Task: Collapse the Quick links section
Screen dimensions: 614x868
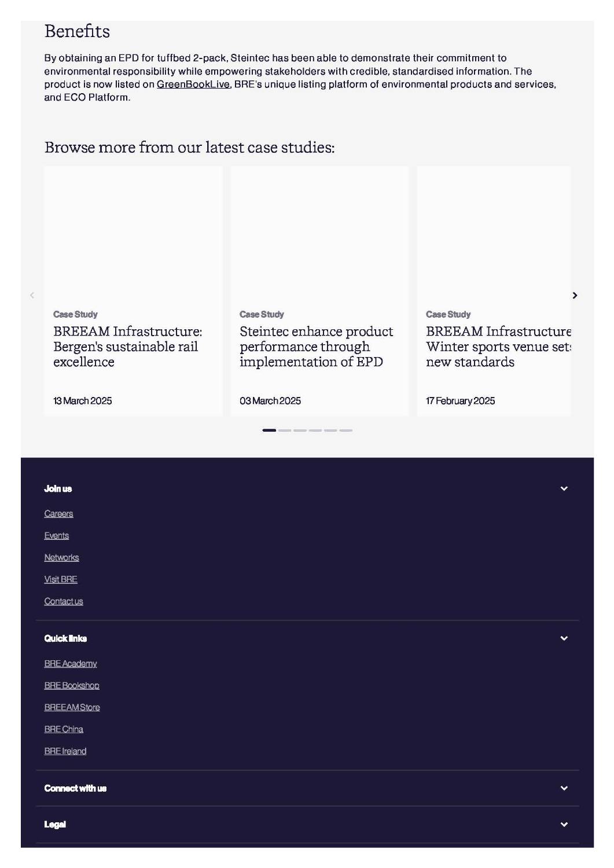Action: (564, 638)
